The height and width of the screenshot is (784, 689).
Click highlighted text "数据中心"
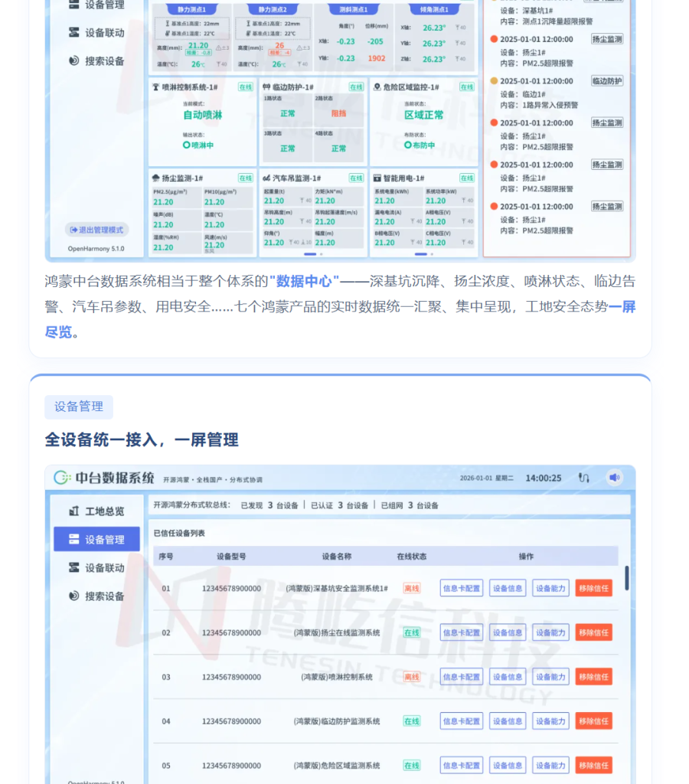[305, 281]
